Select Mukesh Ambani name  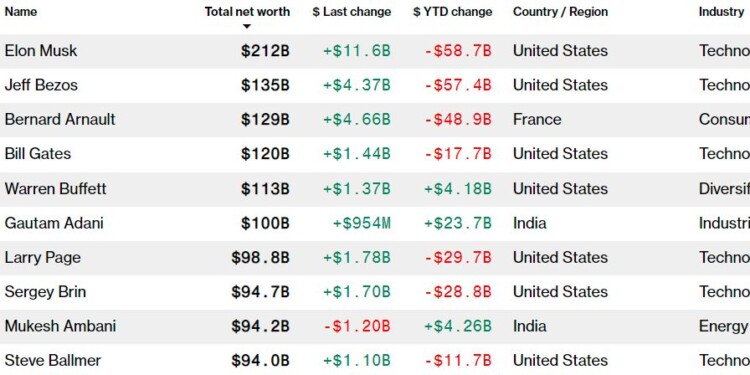[60, 326]
